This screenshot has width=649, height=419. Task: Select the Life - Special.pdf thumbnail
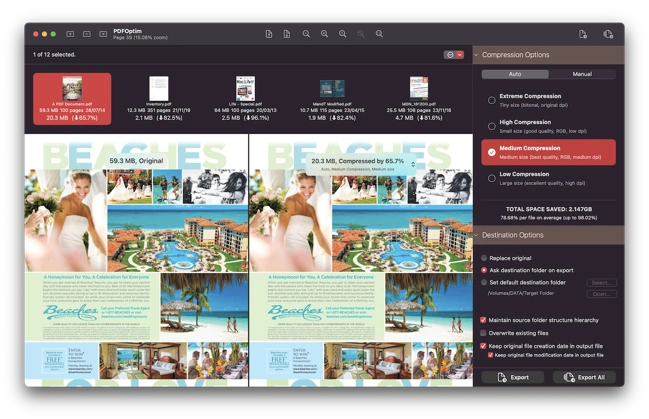tap(245, 88)
